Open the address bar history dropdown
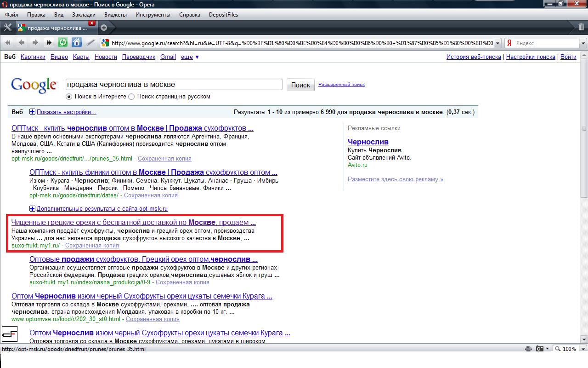Image resolution: width=588 pixels, height=368 pixels. 498,43
